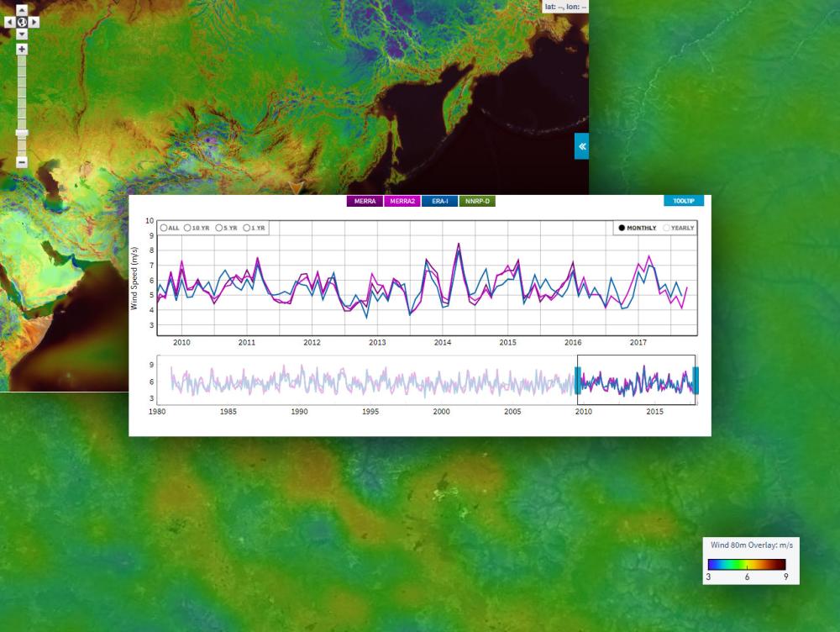Screen dimensions: 840x632
Task: Select the 10 YR range option
Action: tap(187, 228)
